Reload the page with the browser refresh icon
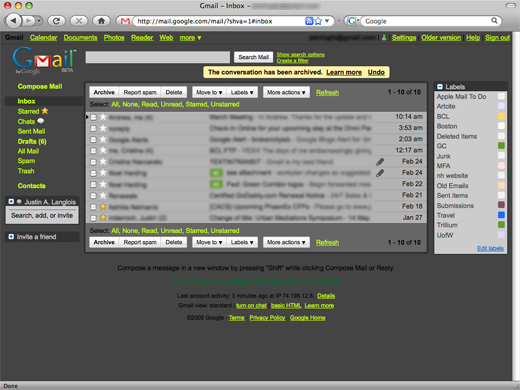520x390 pixels. (x=56, y=21)
